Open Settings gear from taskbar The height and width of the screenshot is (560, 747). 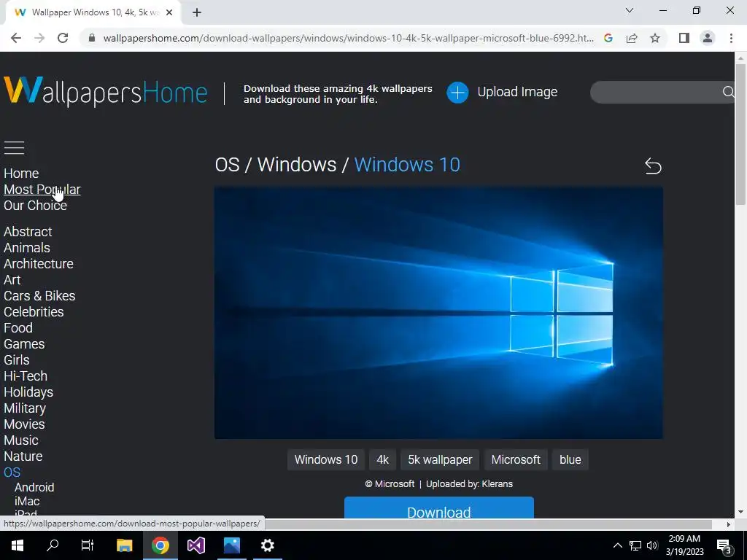[x=267, y=545]
